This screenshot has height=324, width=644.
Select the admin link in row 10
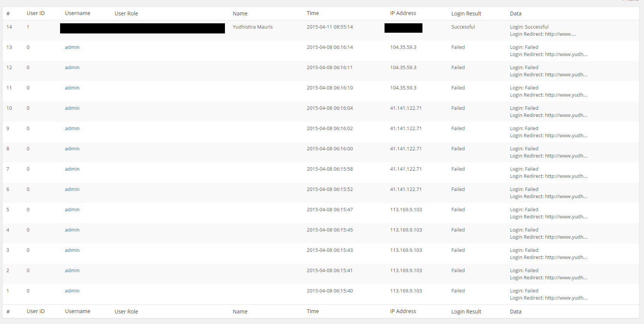pyautogui.click(x=72, y=108)
